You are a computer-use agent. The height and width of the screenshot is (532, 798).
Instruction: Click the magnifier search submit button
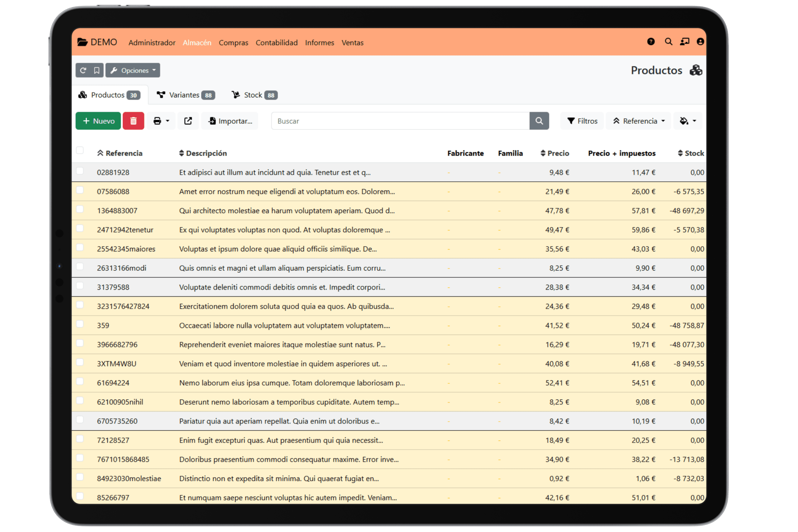click(539, 121)
